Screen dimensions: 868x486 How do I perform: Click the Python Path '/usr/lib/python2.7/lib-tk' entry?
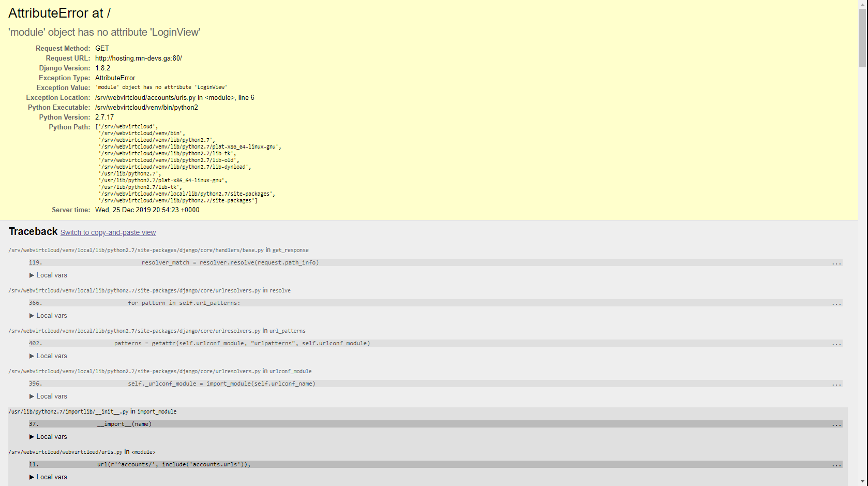140,187
